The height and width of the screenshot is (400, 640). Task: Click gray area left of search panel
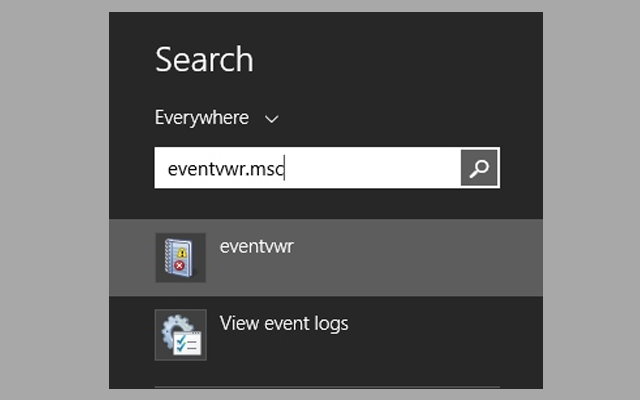pos(54,200)
